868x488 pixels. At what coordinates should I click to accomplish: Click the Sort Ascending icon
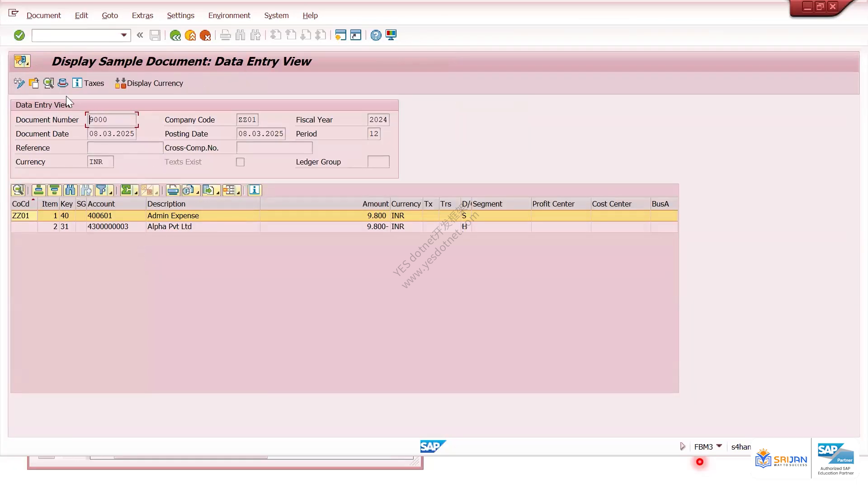coord(38,190)
